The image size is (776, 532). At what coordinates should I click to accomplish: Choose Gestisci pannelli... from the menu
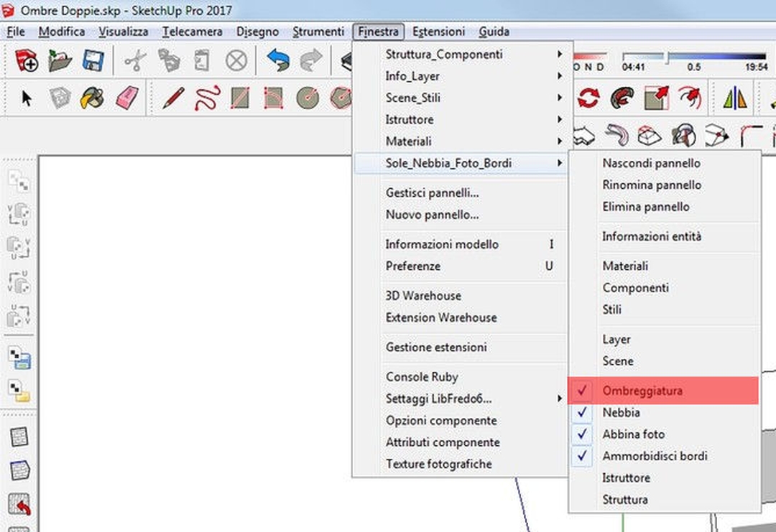(461, 193)
